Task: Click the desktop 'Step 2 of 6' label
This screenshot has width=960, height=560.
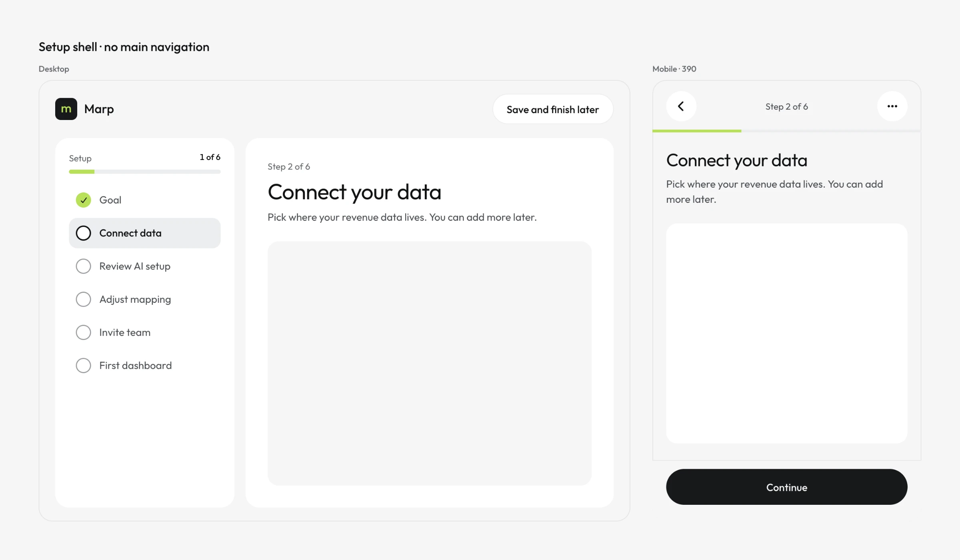Action: [289, 167]
